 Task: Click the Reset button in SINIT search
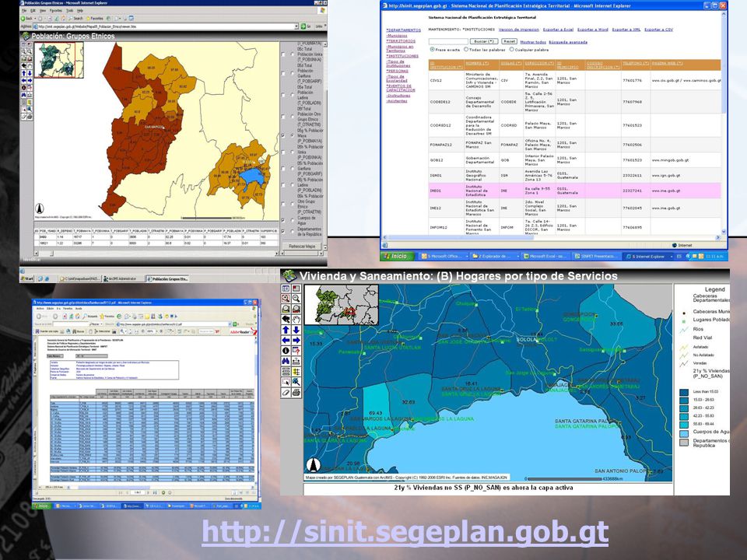click(x=509, y=42)
